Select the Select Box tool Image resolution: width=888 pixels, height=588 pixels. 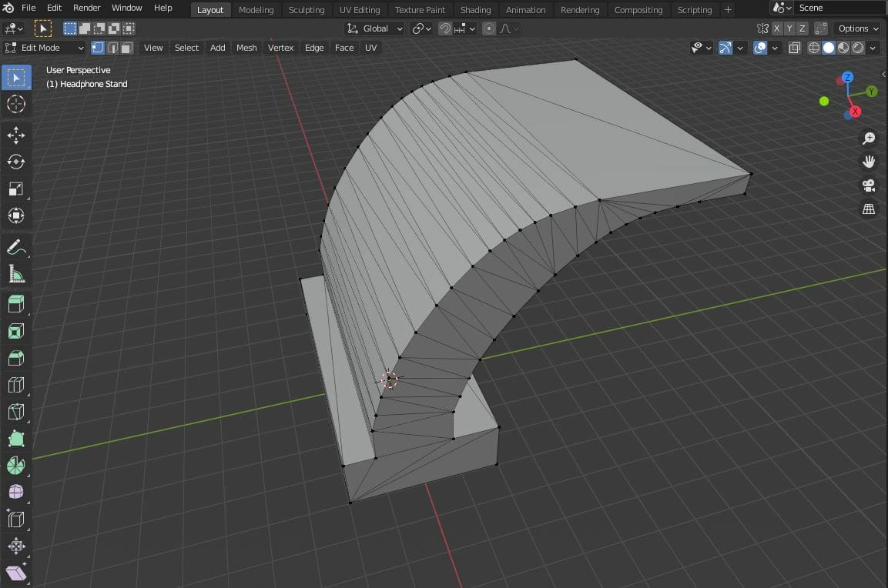tap(16, 78)
